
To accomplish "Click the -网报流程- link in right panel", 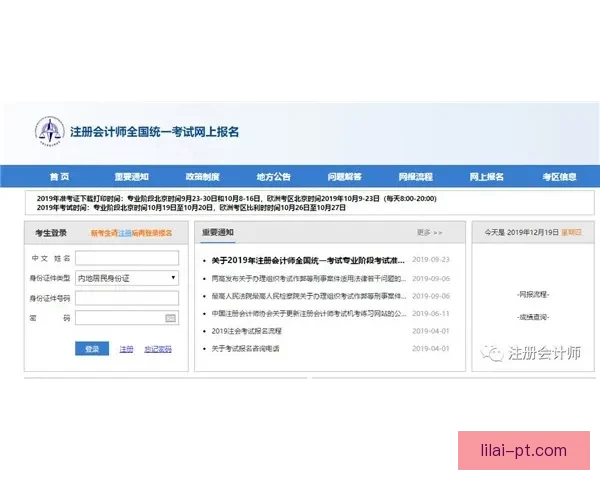I will pos(533,294).
